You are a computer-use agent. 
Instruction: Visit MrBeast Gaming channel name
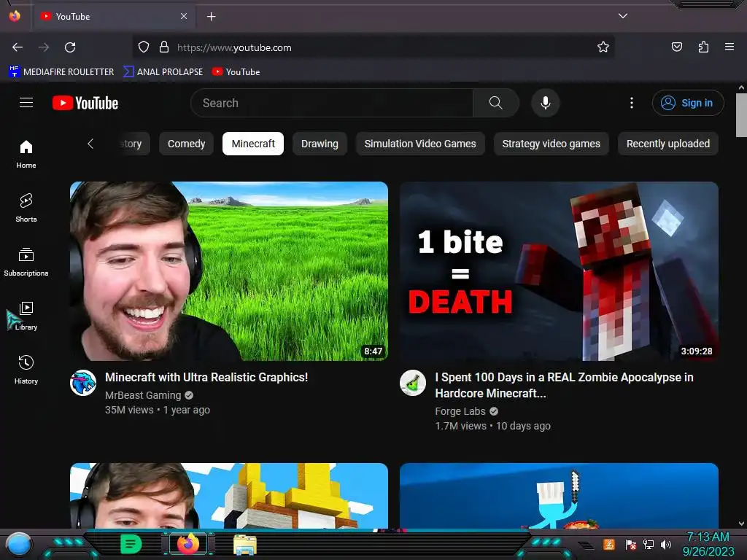point(143,395)
